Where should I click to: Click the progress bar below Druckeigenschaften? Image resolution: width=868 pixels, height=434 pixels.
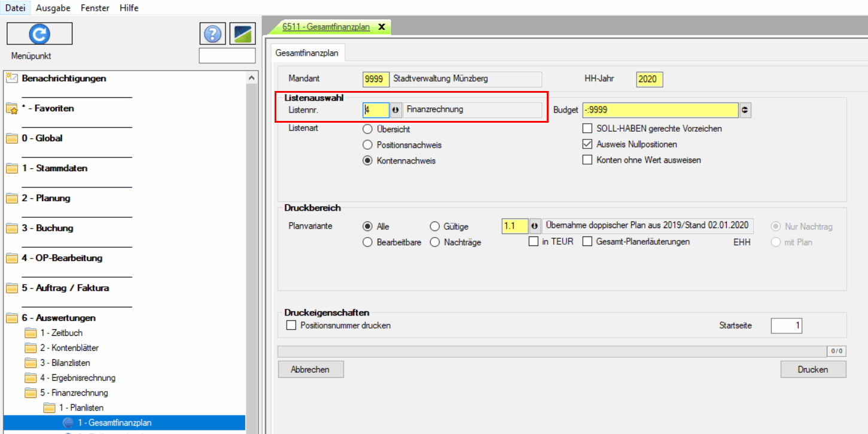pyautogui.click(x=552, y=351)
